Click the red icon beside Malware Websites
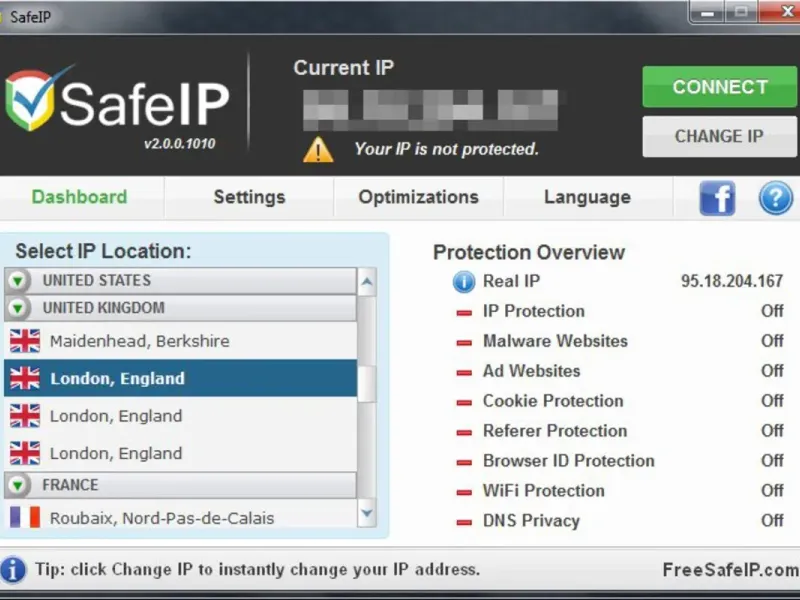The width and height of the screenshot is (800, 600). click(464, 342)
